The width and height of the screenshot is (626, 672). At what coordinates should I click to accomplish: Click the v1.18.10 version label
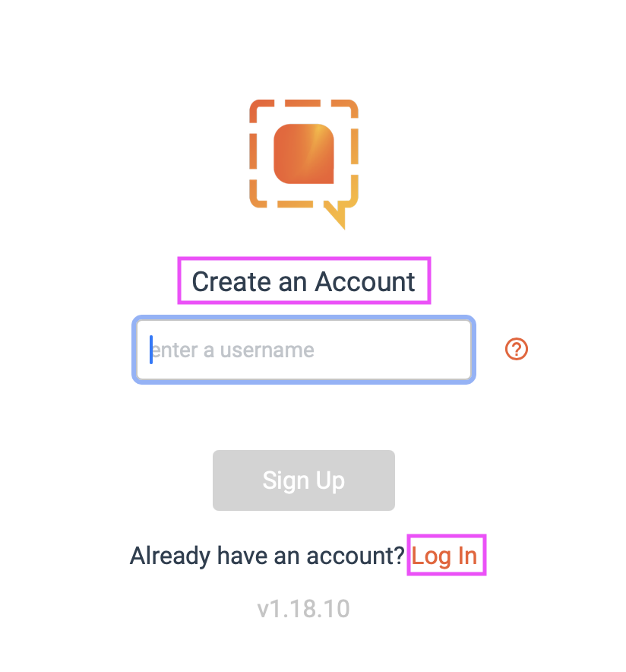tap(304, 609)
